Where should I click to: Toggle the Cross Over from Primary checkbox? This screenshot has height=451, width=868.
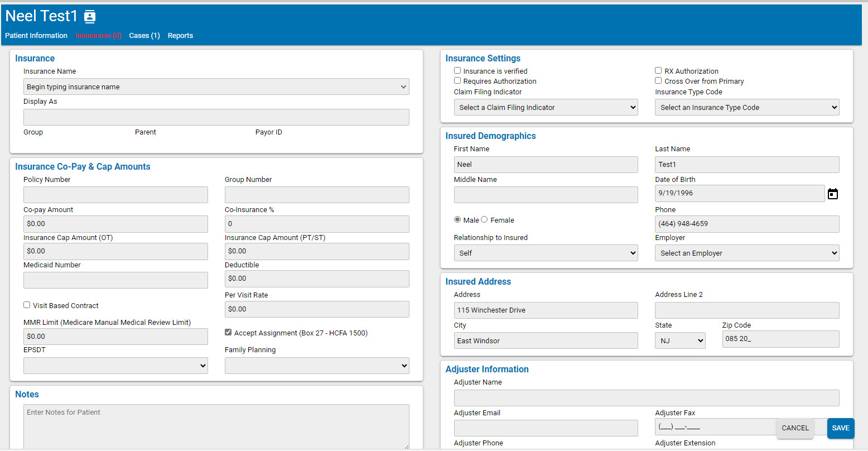658,81
